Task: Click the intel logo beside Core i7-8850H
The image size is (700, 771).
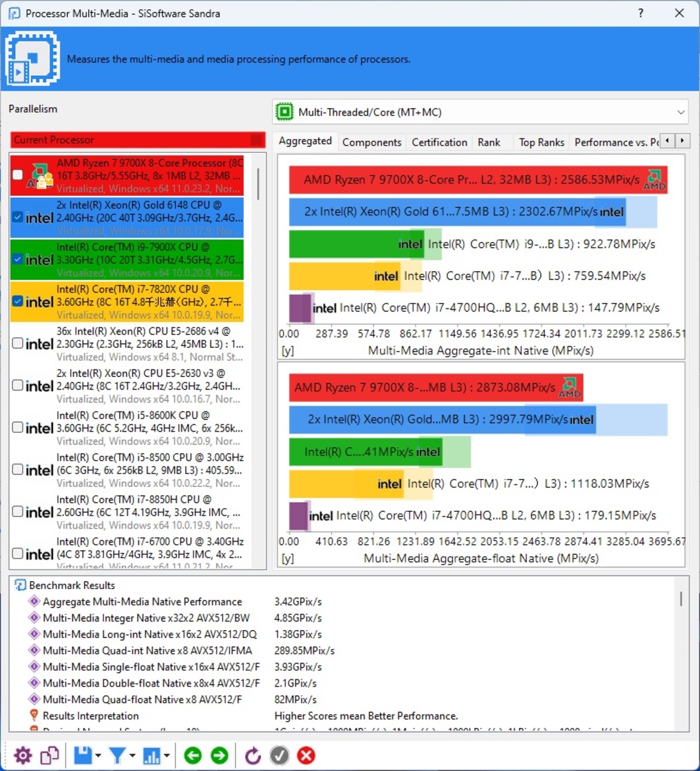Action: pyautogui.click(x=40, y=512)
